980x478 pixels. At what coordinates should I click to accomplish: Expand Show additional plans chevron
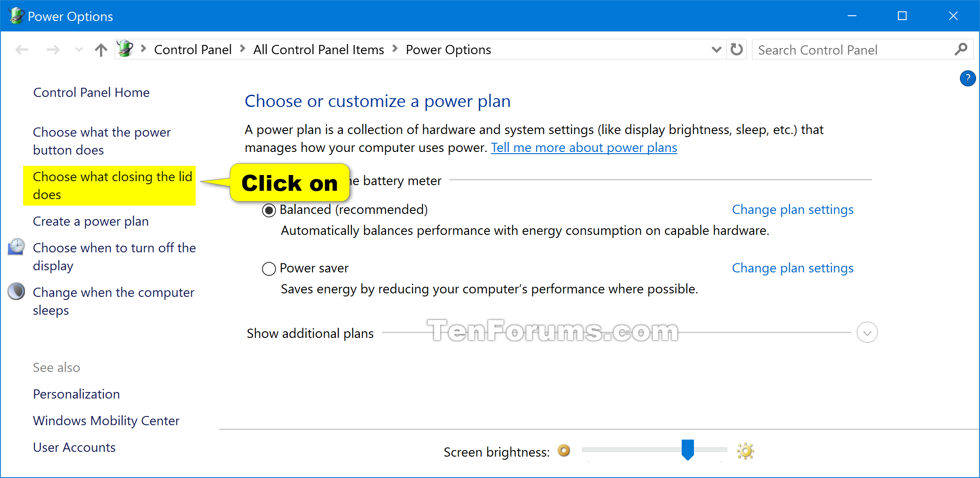[867, 333]
